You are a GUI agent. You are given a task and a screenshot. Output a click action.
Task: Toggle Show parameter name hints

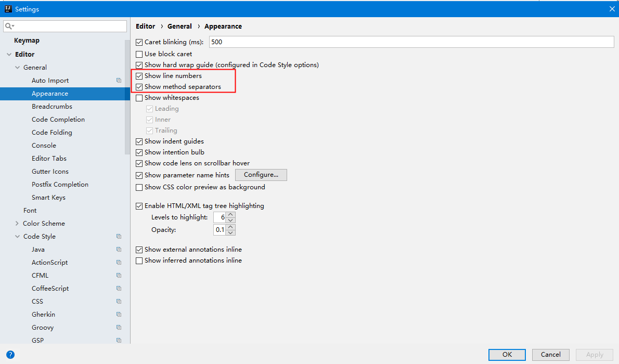click(139, 175)
